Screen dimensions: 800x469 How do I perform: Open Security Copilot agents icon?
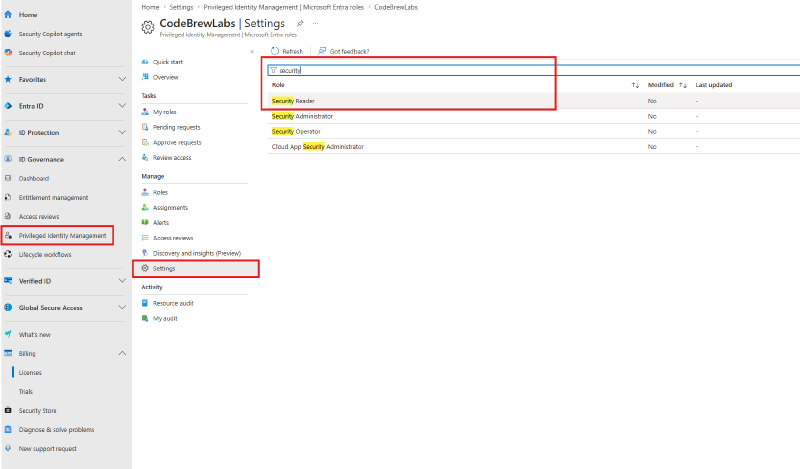point(8,34)
